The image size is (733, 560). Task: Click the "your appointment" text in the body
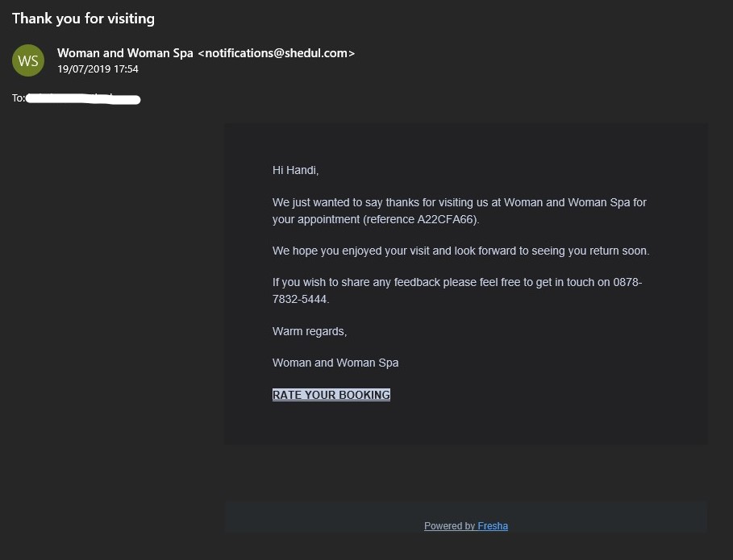316,219
